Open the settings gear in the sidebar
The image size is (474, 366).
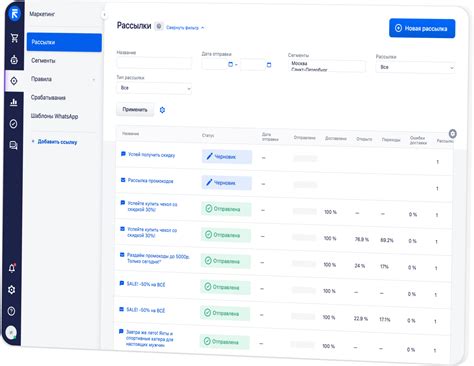(x=12, y=290)
